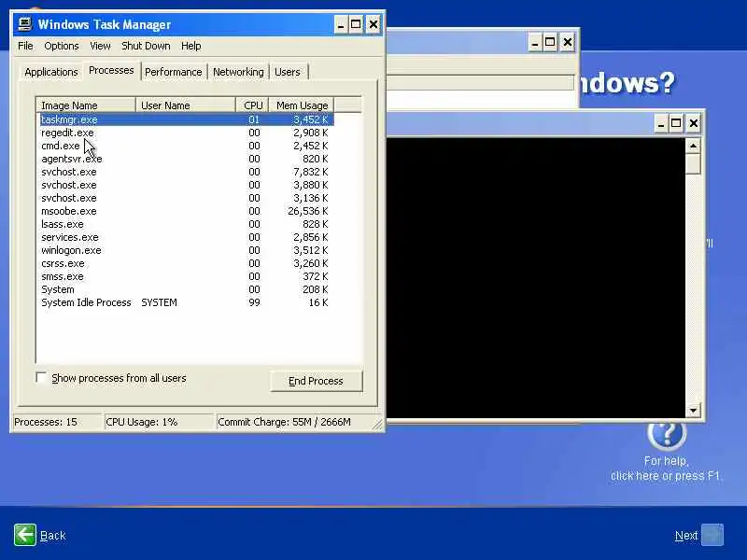Select the services.exe process

coord(70,238)
